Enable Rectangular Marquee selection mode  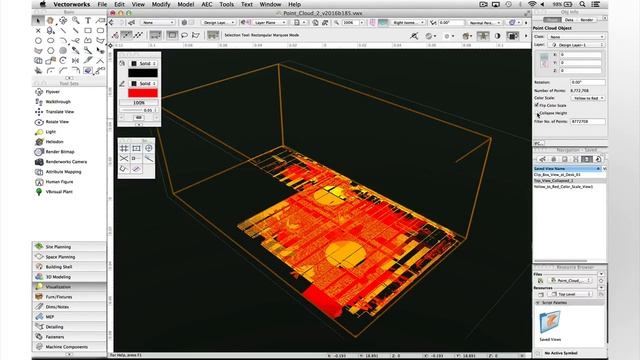pyautogui.click(x=172, y=35)
